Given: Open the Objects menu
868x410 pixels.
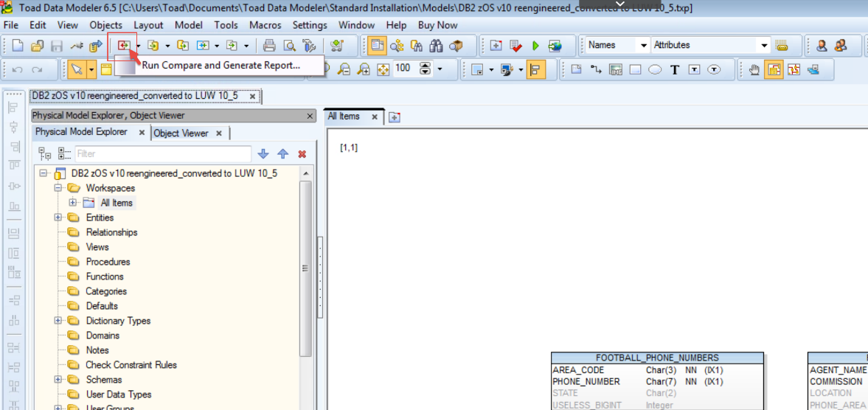Looking at the screenshot, I should [105, 25].
